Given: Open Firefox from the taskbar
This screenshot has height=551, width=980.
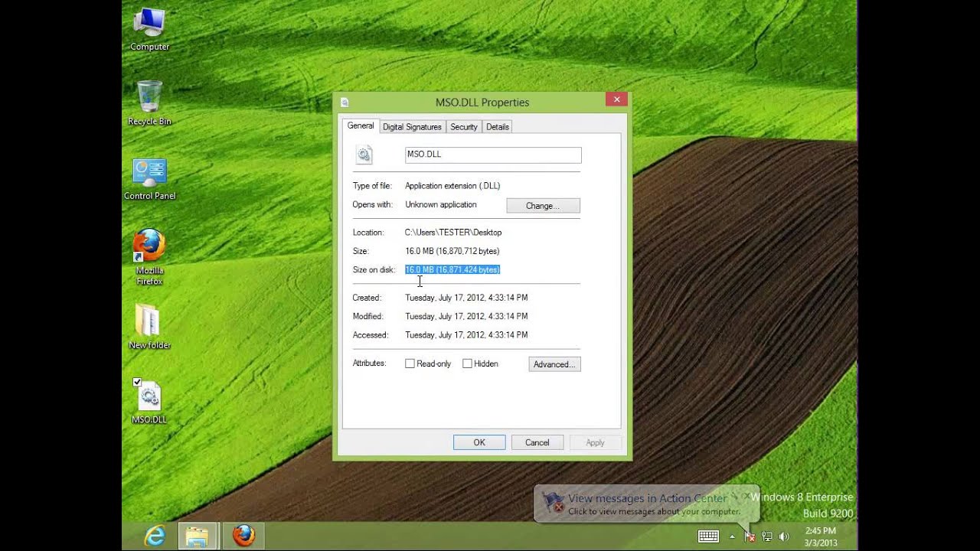Looking at the screenshot, I should coord(243,536).
